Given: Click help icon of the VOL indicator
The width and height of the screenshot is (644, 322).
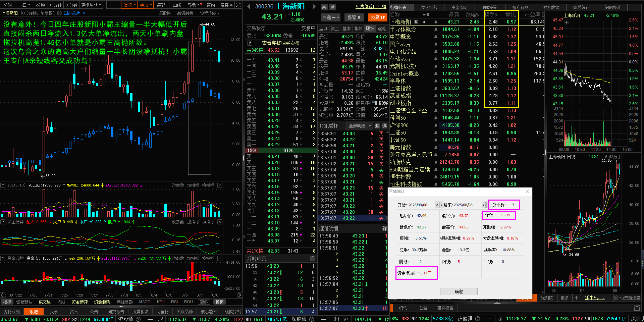Looking at the screenshot, I should [x=3, y=185].
